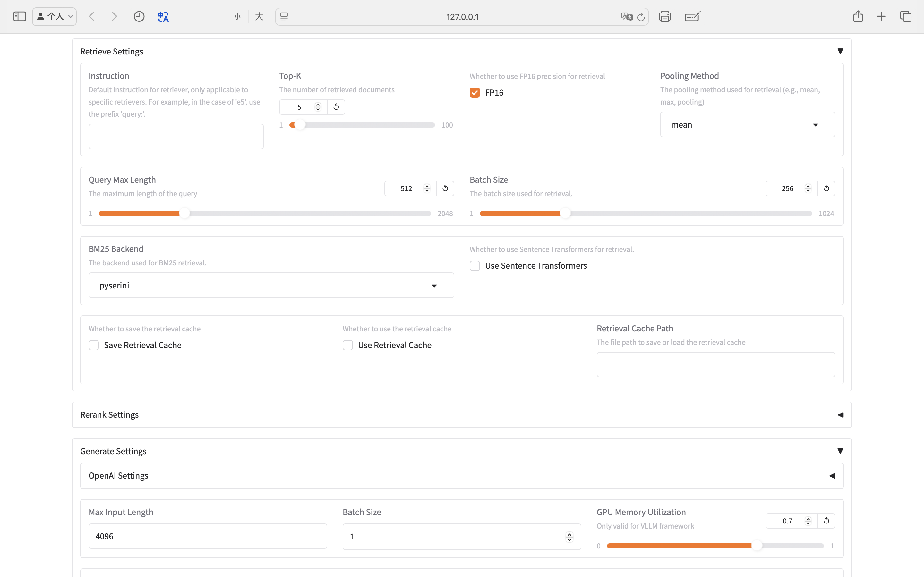Click the Retrieval Cache Path field

715,364
